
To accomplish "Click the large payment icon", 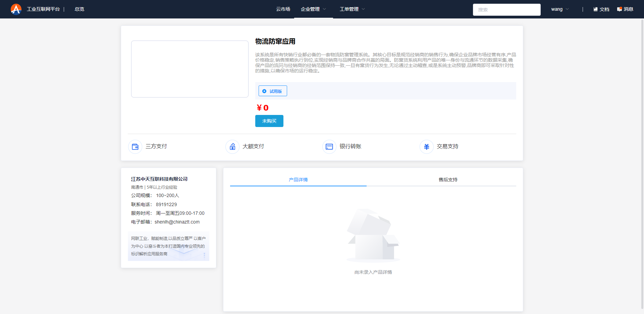I will click(x=232, y=147).
